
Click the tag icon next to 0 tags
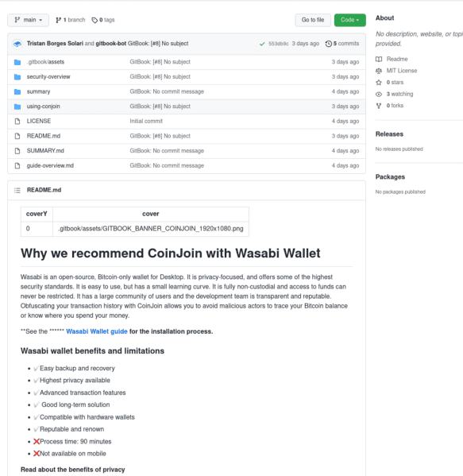point(95,20)
